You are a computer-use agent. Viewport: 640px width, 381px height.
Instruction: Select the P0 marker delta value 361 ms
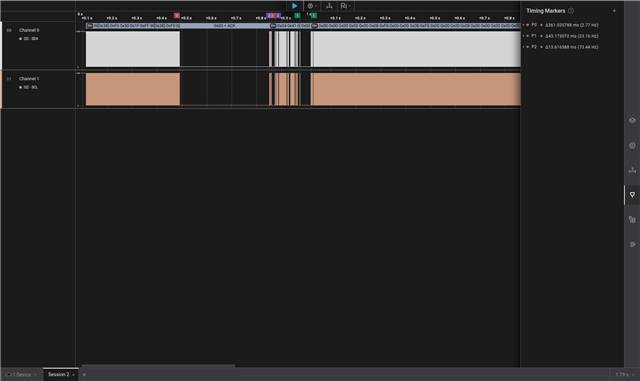[571, 25]
